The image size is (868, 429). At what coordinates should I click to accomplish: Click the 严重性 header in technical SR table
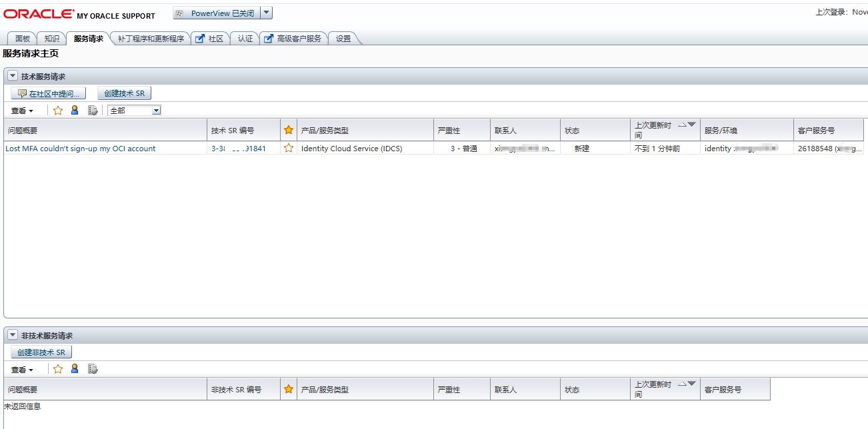point(463,130)
